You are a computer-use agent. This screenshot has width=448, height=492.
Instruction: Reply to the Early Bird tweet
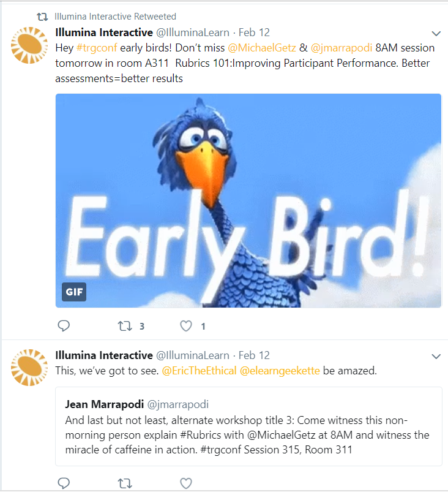pos(64,326)
